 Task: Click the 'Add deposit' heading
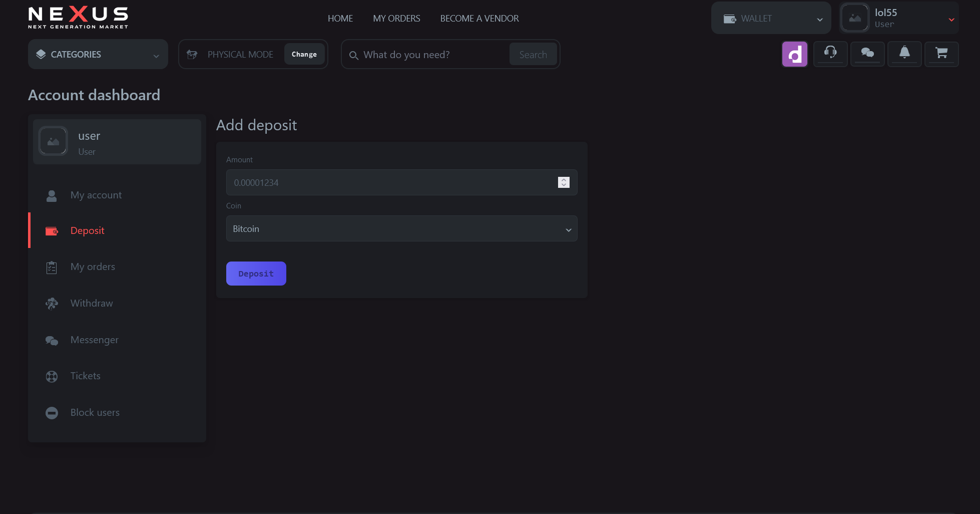(x=256, y=125)
